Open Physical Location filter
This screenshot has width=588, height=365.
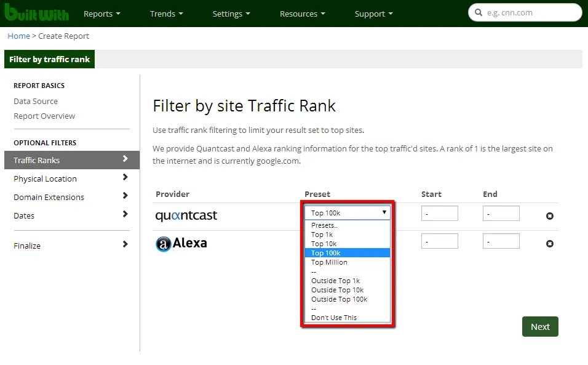[46, 178]
